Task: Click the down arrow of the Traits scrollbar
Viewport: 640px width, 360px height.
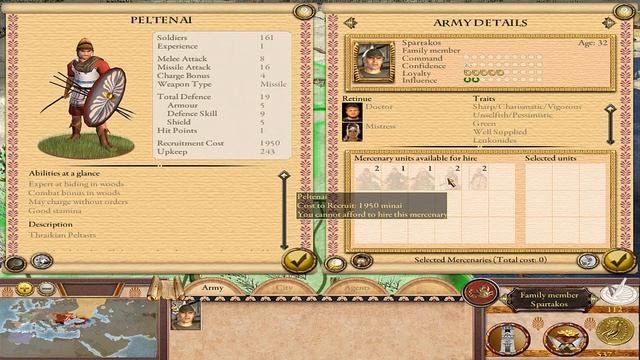Action: (x=610, y=141)
